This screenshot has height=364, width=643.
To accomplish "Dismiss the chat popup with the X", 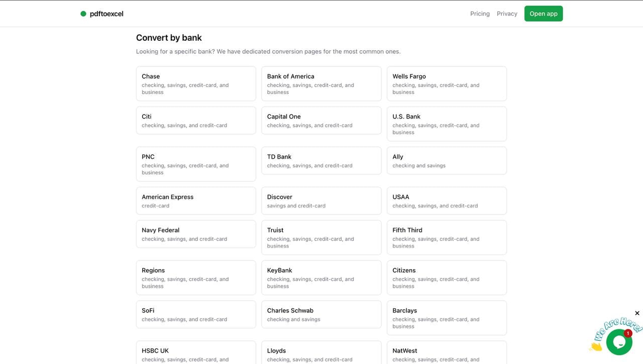I will tap(637, 313).
